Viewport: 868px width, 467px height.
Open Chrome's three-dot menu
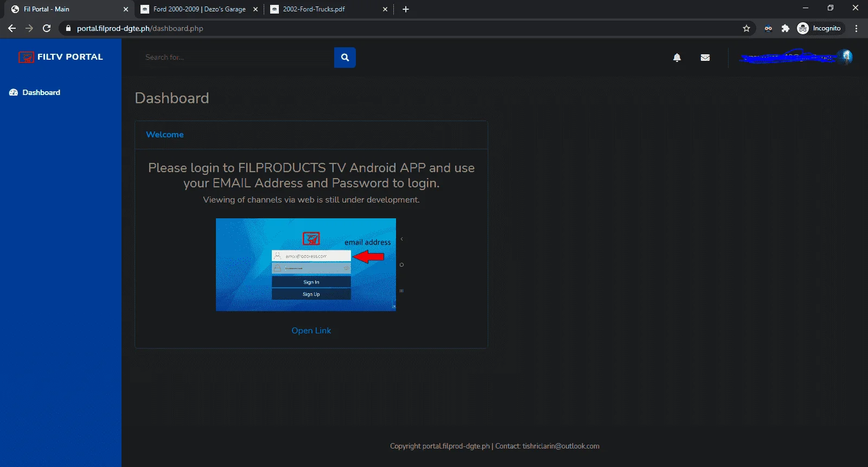857,28
